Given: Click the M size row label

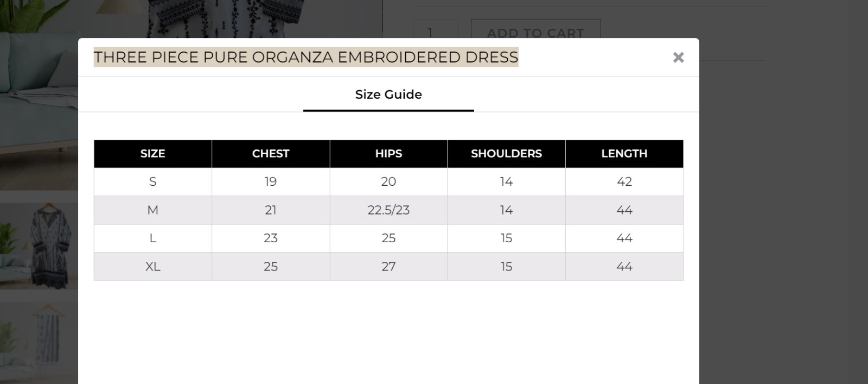Looking at the screenshot, I should (152, 210).
